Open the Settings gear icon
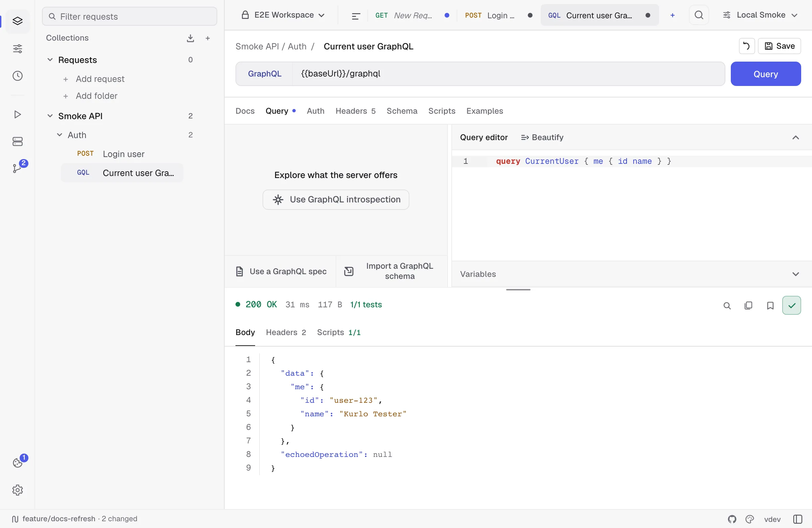The image size is (812, 528). (x=17, y=490)
